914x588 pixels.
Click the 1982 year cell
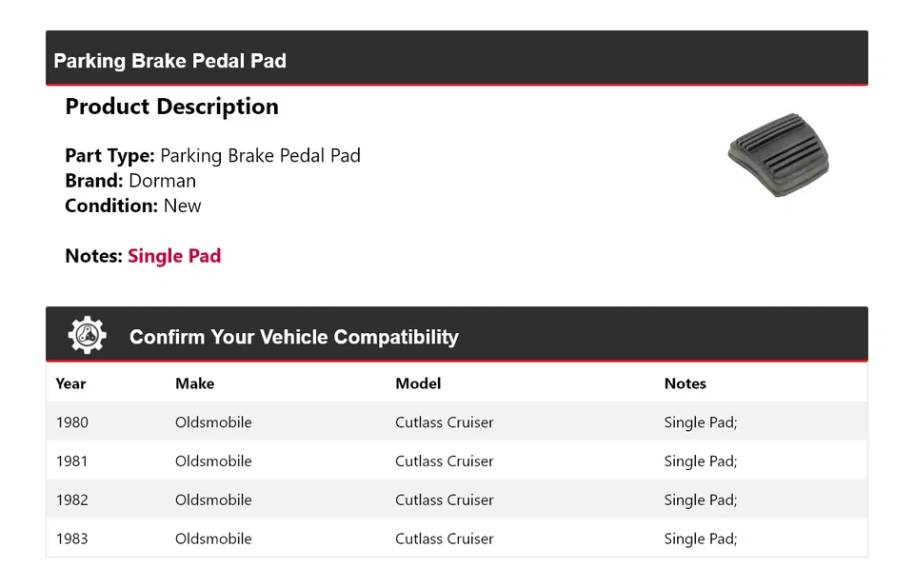(71, 500)
